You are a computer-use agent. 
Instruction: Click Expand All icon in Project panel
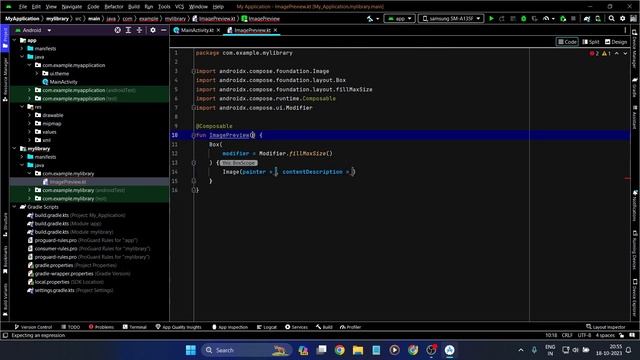tap(128, 30)
